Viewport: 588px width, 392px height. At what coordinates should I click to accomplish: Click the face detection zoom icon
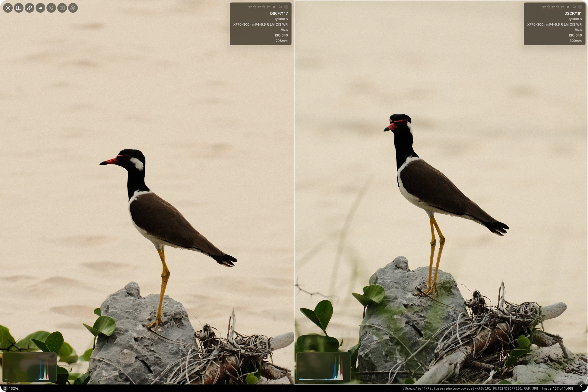pos(73,8)
